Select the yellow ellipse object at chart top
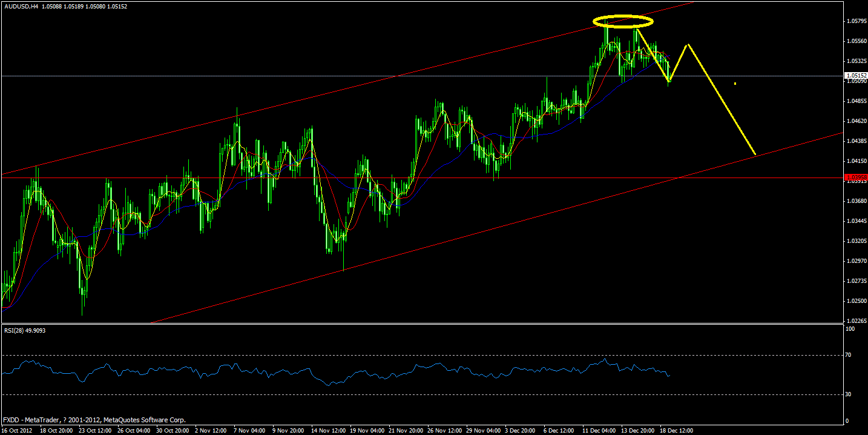The width and height of the screenshot is (868, 435). (x=623, y=22)
